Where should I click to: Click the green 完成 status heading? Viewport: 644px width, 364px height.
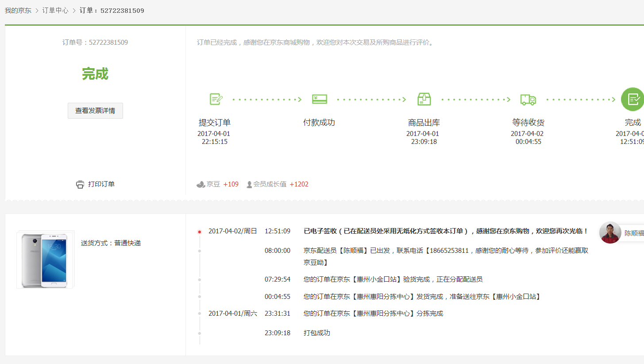[95, 74]
